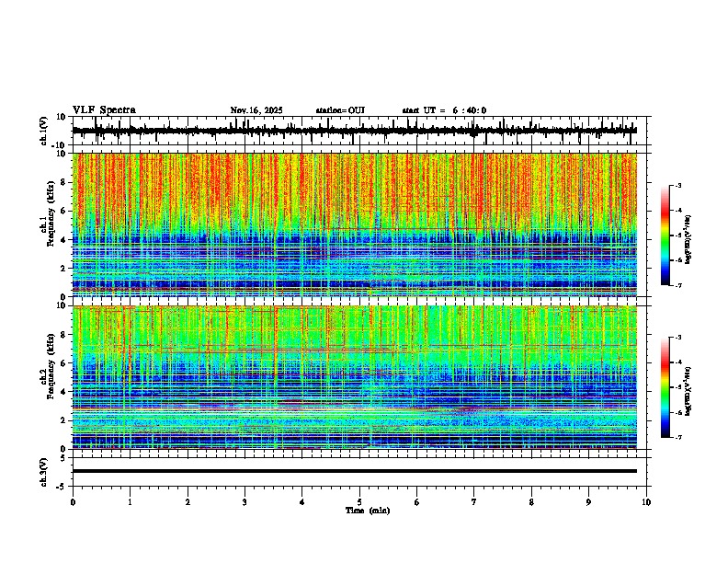
Task: Click the "10" tick on ch.1(V) waveform axis
Action: click(x=62, y=117)
